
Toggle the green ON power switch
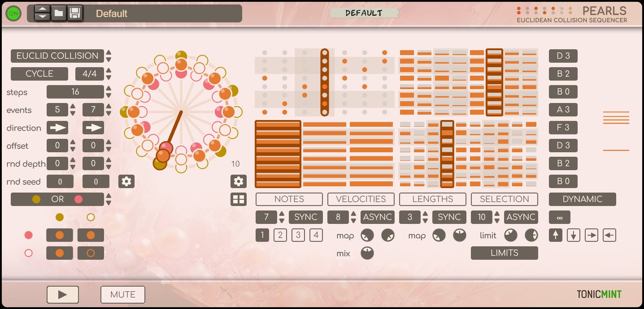click(13, 13)
